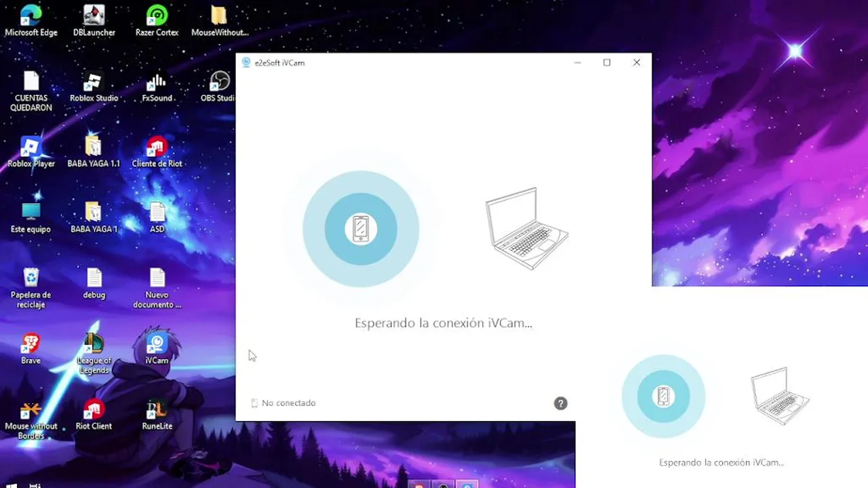The image size is (868, 488).
Task: Select the Nuevo documento file icon
Action: (x=157, y=288)
